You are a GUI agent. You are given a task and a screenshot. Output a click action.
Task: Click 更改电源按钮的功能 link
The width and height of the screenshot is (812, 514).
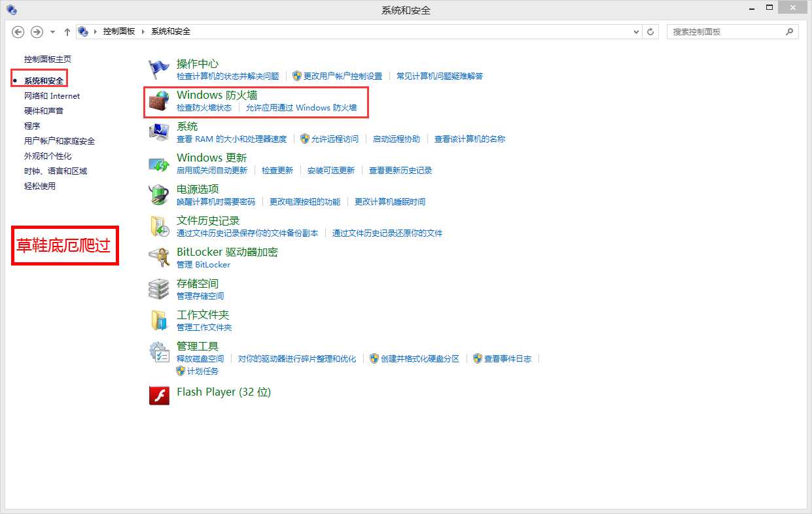coord(305,201)
